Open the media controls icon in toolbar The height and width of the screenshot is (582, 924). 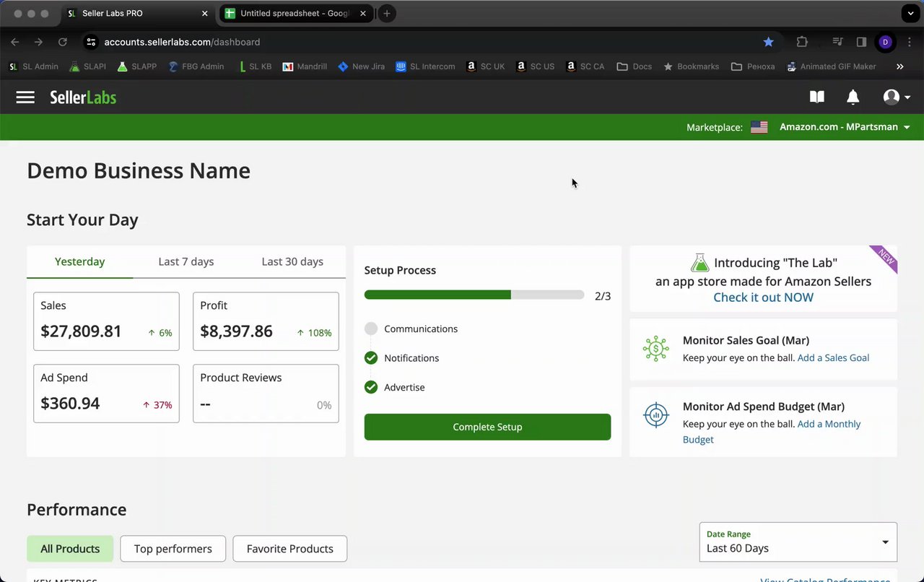pos(837,42)
